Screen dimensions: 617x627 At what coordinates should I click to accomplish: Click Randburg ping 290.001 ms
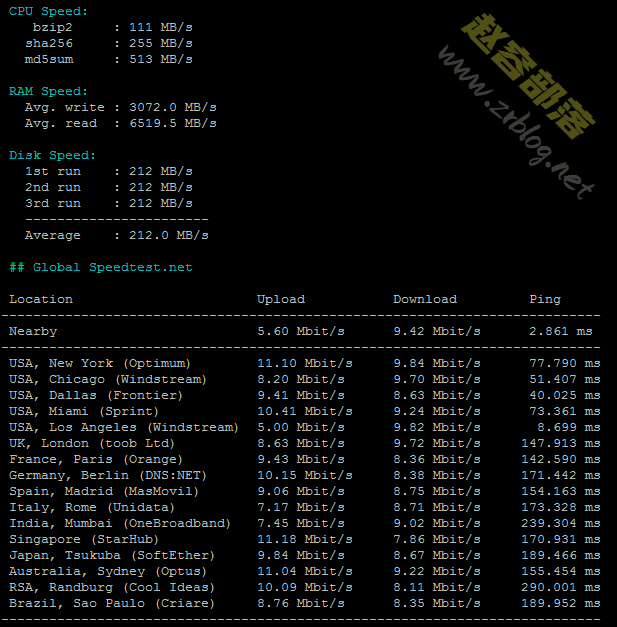point(561,587)
